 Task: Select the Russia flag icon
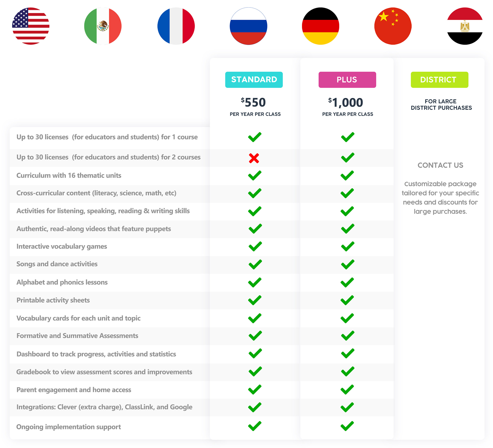click(x=248, y=26)
